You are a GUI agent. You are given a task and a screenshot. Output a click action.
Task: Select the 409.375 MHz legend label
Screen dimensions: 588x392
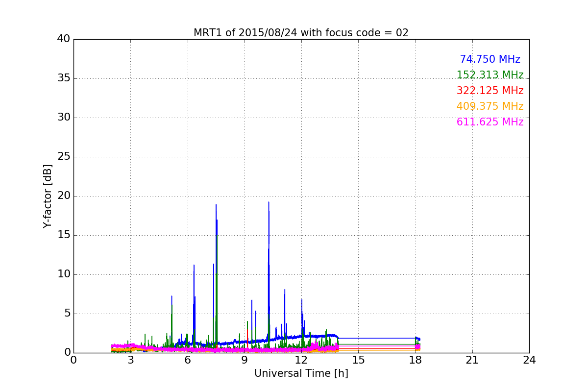(490, 106)
